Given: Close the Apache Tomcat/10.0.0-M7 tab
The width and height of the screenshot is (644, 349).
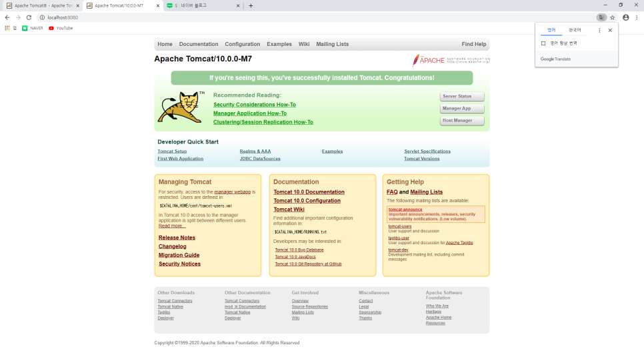Looking at the screenshot, I should (158, 6).
